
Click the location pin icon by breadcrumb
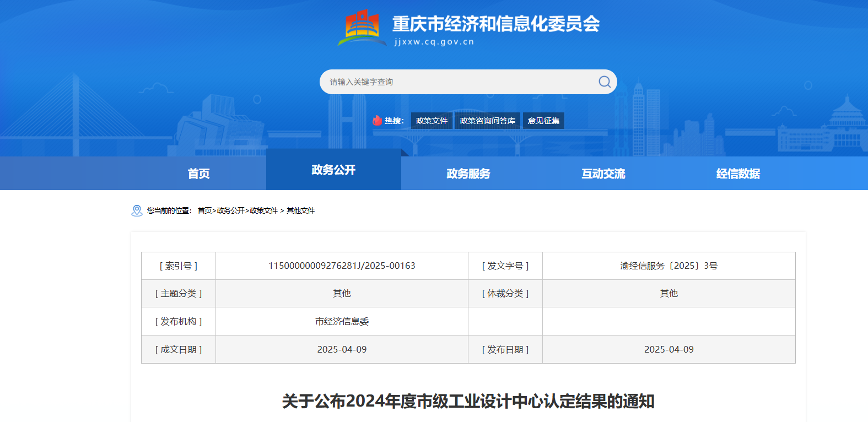click(x=137, y=210)
